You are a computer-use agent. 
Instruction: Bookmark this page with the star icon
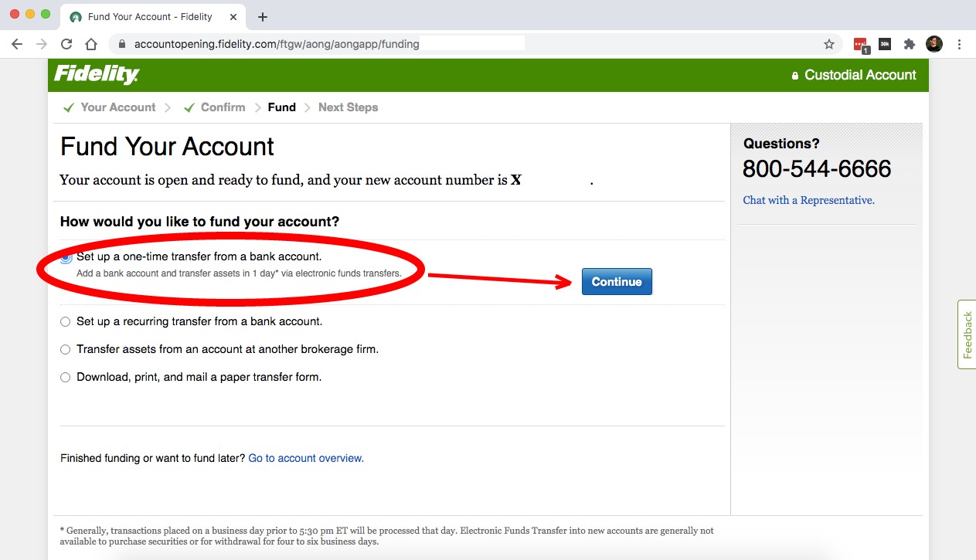(x=829, y=44)
